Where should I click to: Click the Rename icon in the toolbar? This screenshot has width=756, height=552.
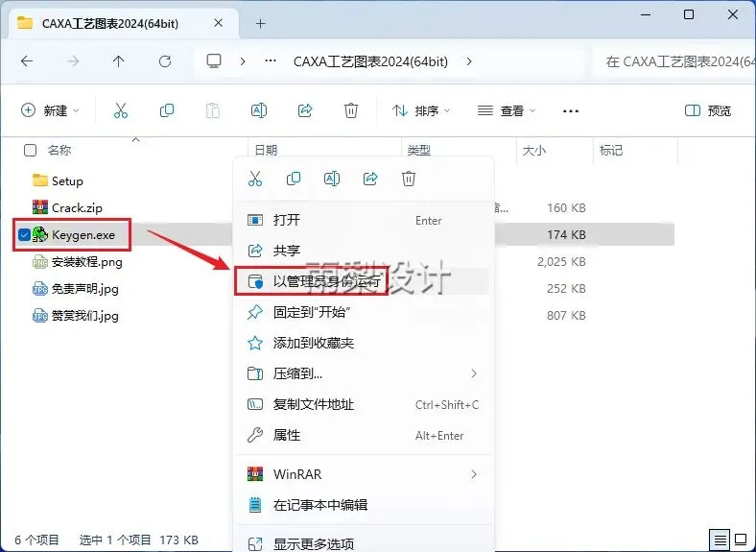pos(259,110)
